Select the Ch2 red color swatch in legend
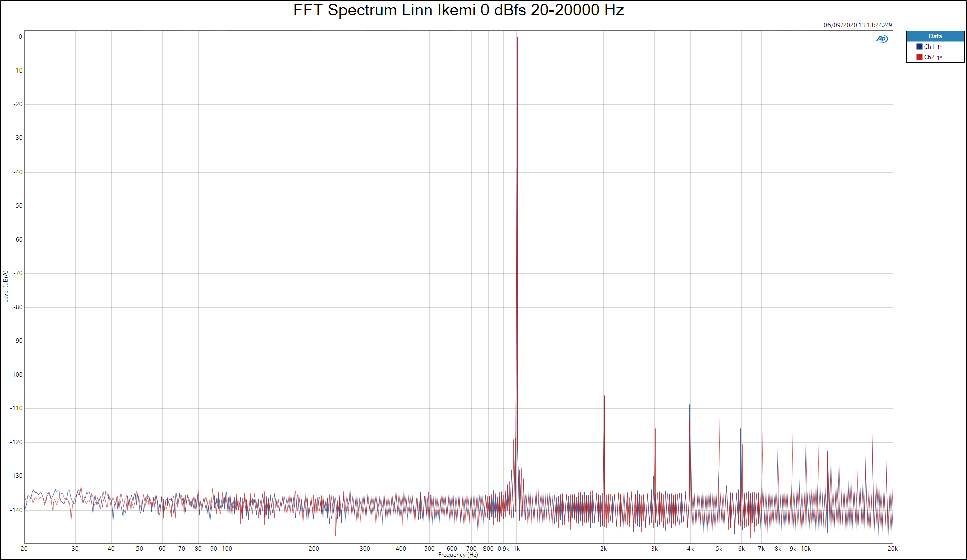 coord(919,57)
